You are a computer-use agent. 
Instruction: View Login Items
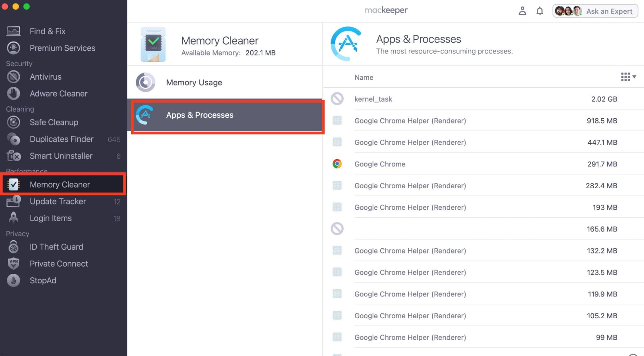(x=51, y=218)
